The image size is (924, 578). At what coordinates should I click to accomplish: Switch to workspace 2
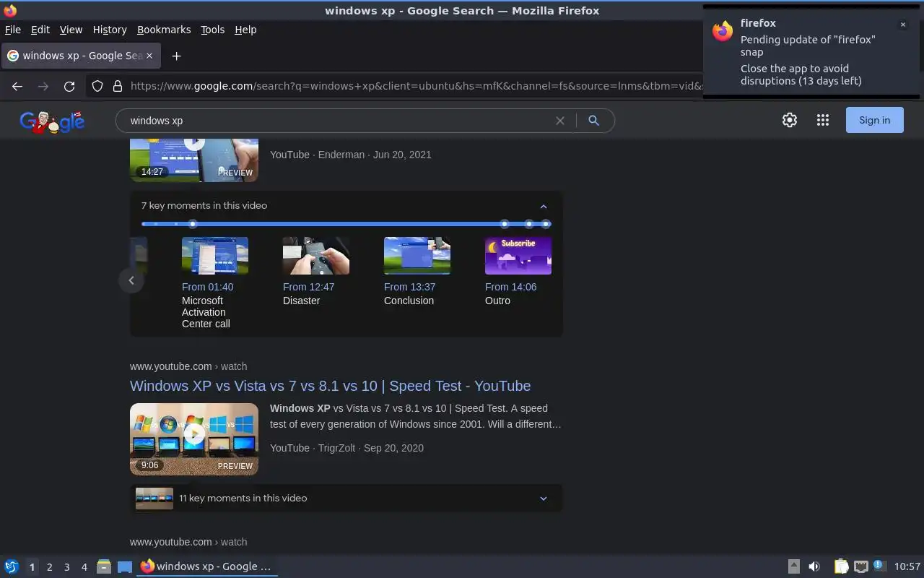[x=49, y=567]
